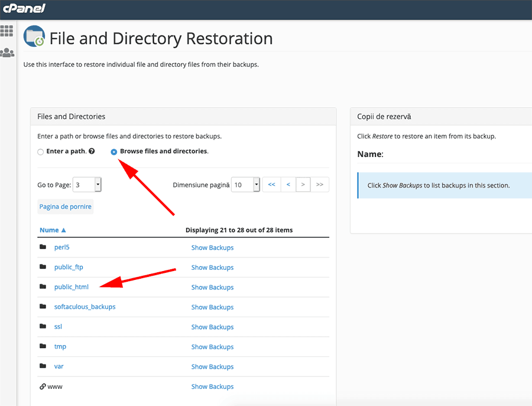Click the folder icon next to public_html
The width and height of the screenshot is (532, 406).
tap(44, 286)
